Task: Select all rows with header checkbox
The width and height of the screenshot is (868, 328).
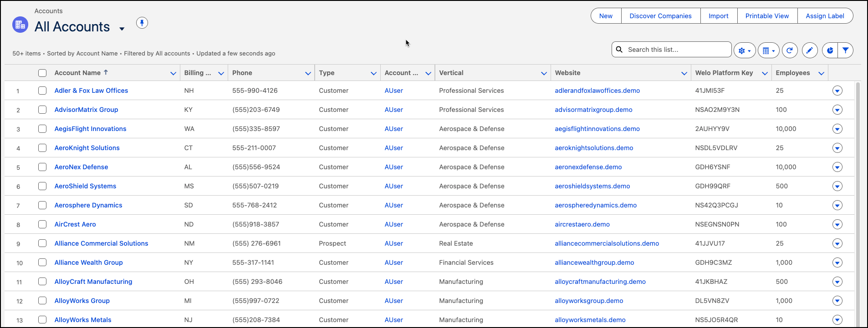Action: pos(42,73)
